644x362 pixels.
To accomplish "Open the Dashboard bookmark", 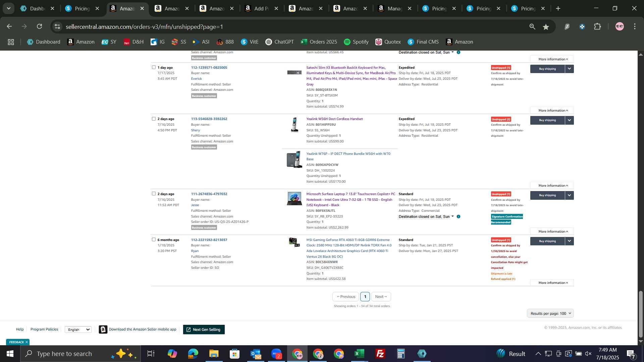I will point(44,42).
